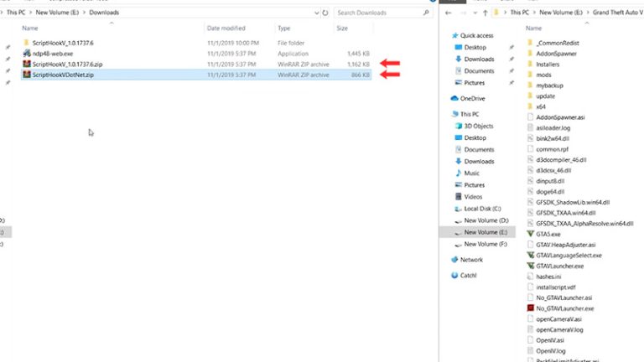The height and width of the screenshot is (362, 644).
Task: Click the Catch! icon in sidebar
Action: (x=469, y=275)
